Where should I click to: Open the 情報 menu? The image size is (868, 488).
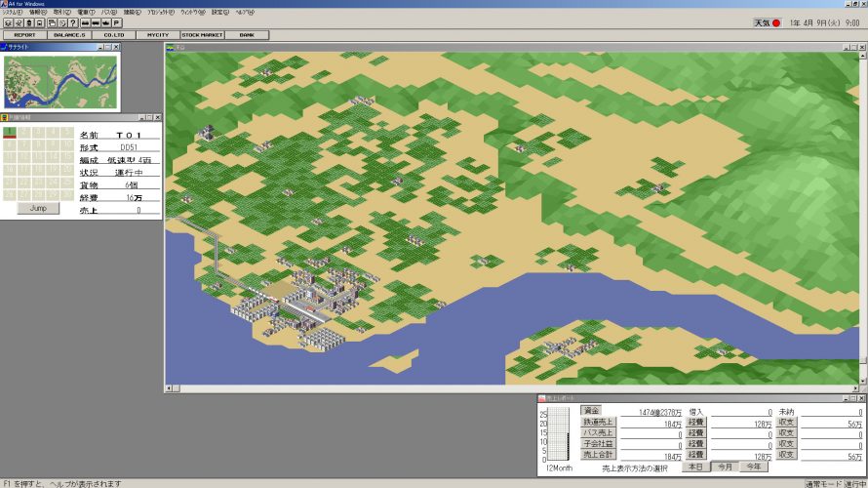(x=38, y=12)
